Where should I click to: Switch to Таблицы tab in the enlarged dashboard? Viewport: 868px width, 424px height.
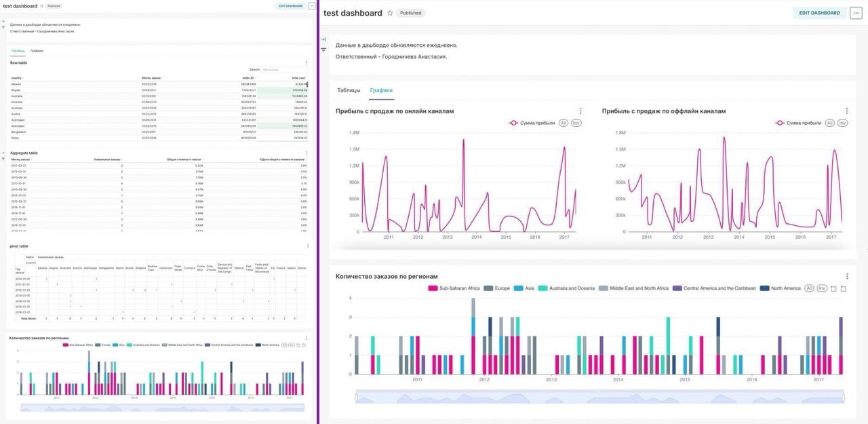click(x=349, y=90)
